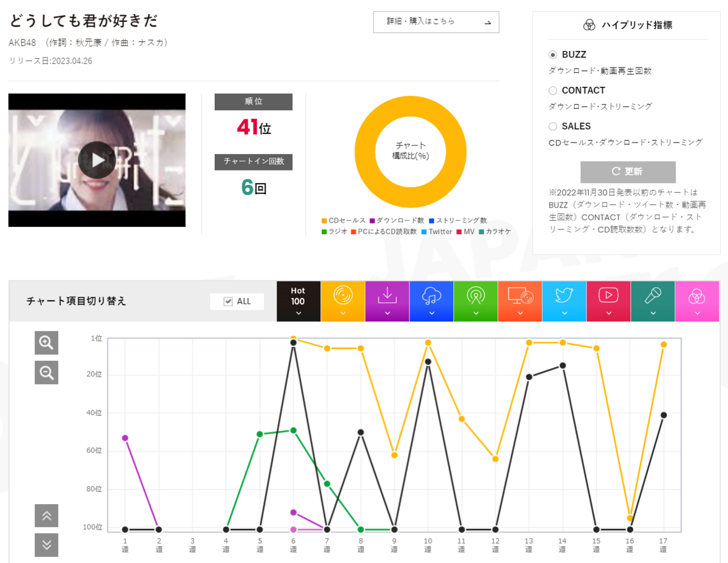Image resolution: width=728 pixels, height=563 pixels.
Task: Click the ダウンロード数 legend entry
Action: [396, 221]
